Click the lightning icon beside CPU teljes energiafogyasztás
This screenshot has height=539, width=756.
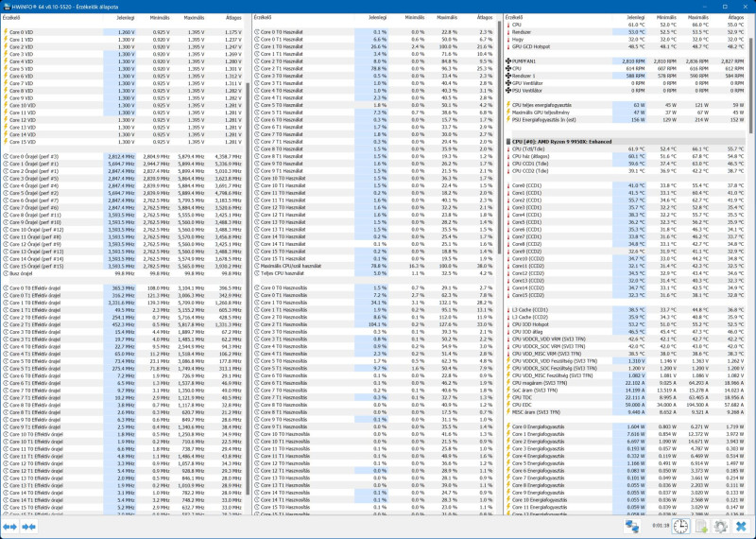click(x=508, y=105)
